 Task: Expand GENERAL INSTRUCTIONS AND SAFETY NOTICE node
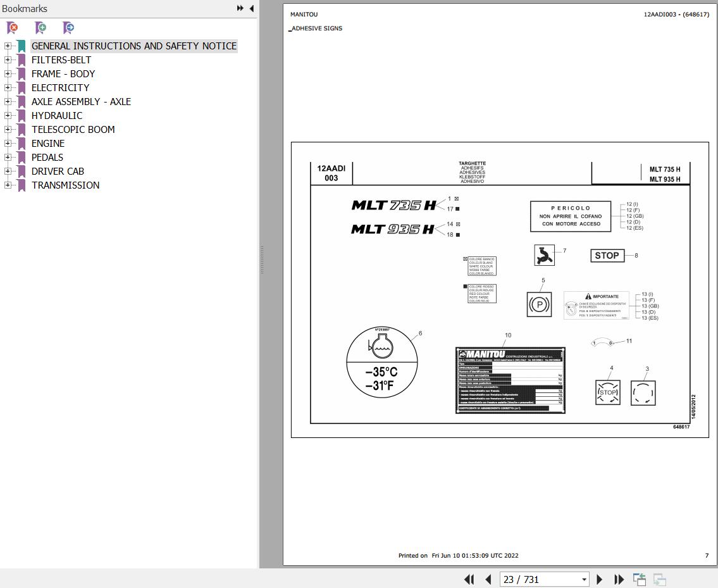click(8, 46)
